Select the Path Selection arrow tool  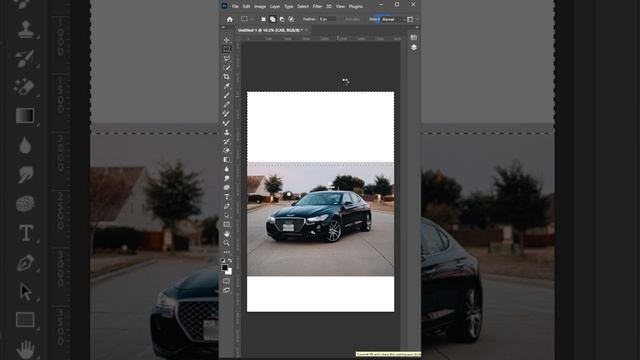pyautogui.click(x=227, y=216)
